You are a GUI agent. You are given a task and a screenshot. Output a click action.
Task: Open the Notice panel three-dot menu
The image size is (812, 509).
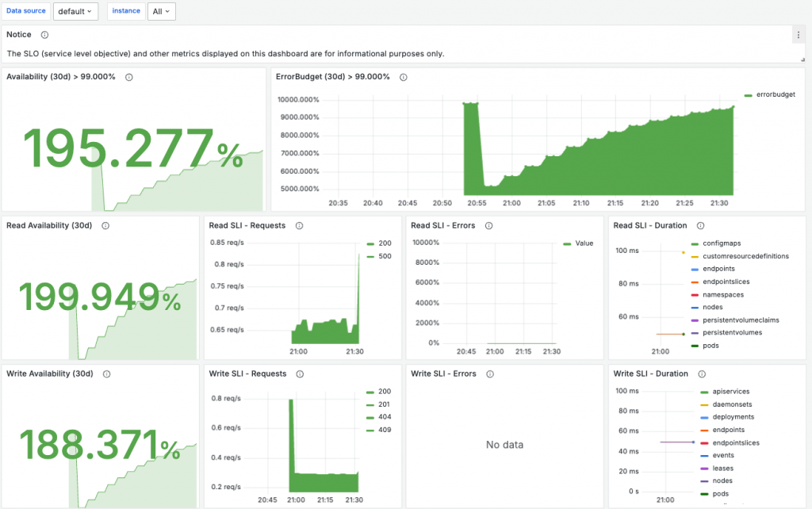coord(798,35)
